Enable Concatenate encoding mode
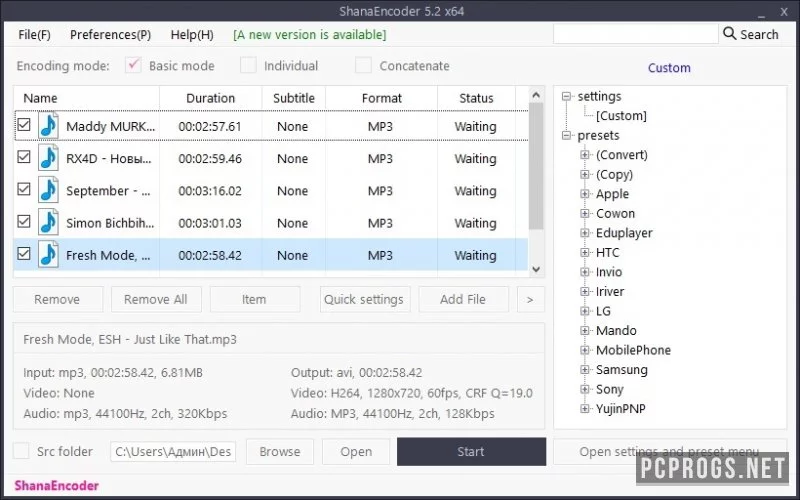This screenshot has width=800, height=500. point(363,65)
